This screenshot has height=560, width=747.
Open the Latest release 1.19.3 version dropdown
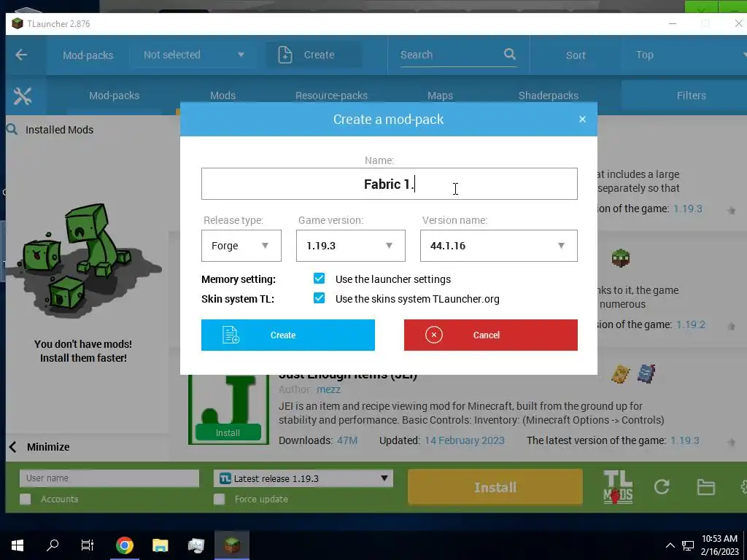point(303,478)
